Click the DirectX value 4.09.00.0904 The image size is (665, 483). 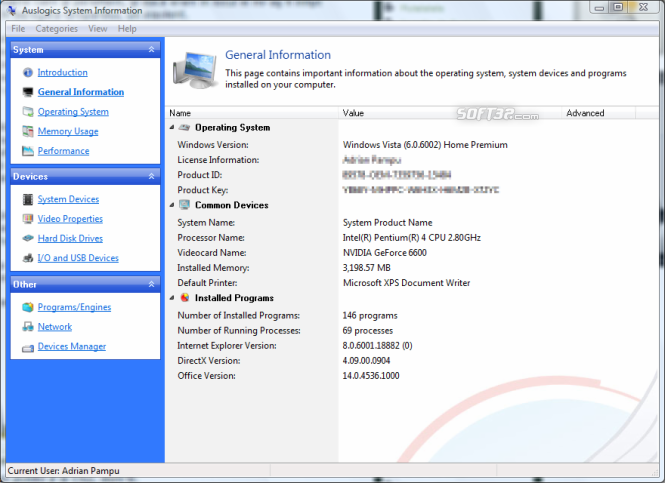(x=366, y=361)
